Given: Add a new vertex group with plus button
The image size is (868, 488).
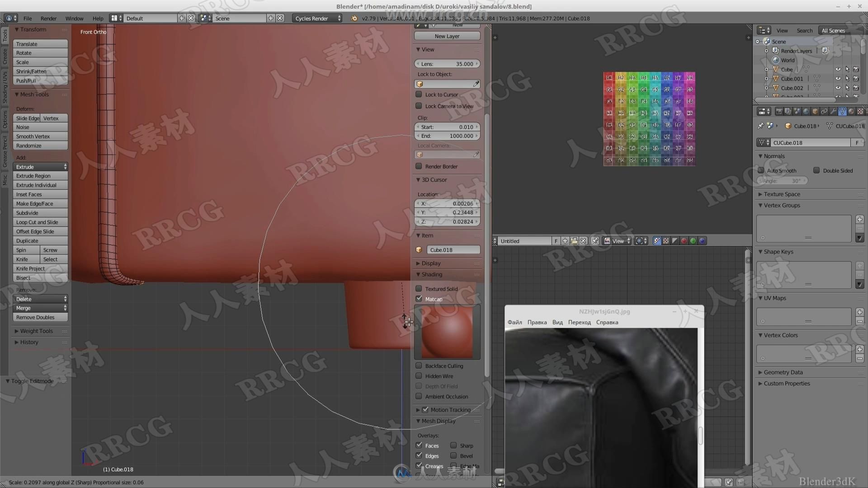Looking at the screenshot, I should pyautogui.click(x=860, y=220).
